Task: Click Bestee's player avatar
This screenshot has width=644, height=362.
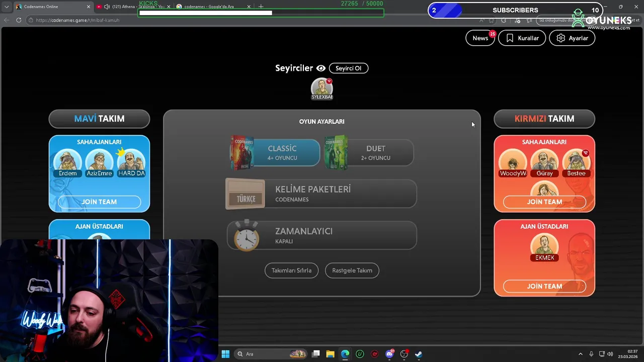Action: tap(576, 163)
